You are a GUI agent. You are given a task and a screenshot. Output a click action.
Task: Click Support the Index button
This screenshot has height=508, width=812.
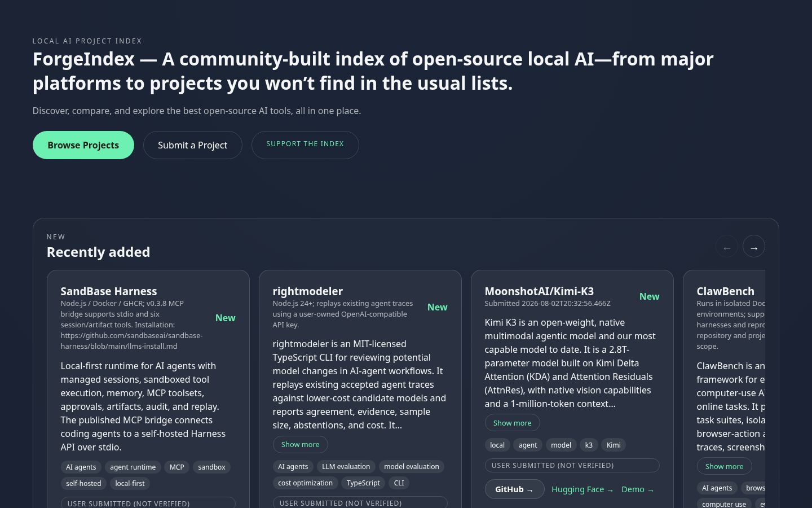click(x=305, y=144)
